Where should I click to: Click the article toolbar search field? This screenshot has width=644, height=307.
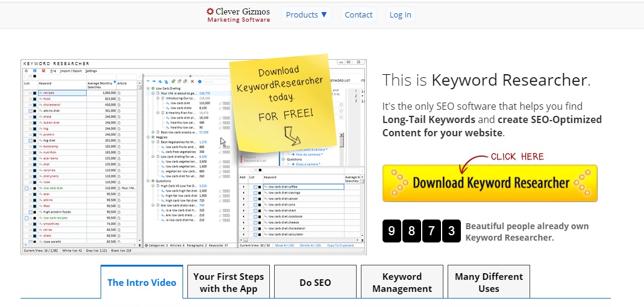216,81
